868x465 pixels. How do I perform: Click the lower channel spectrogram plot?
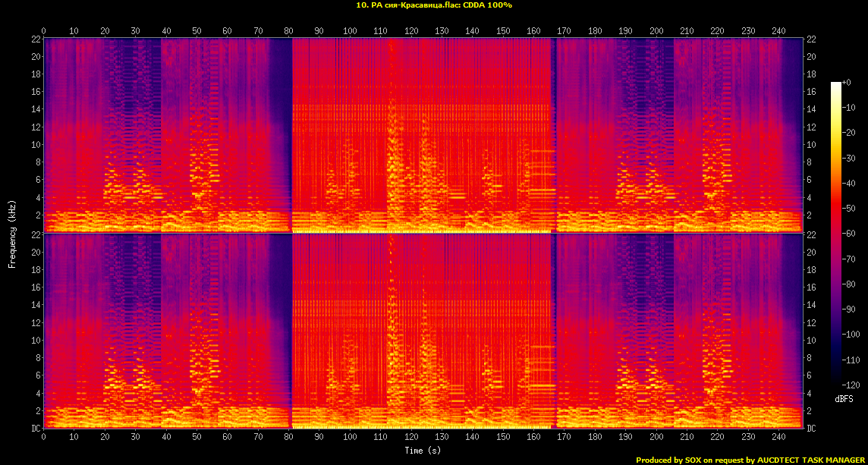pyautogui.click(x=423, y=331)
